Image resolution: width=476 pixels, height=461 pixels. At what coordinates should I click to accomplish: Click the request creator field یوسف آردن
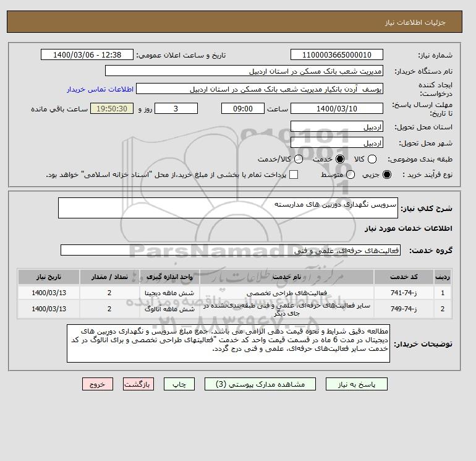pos(260,89)
